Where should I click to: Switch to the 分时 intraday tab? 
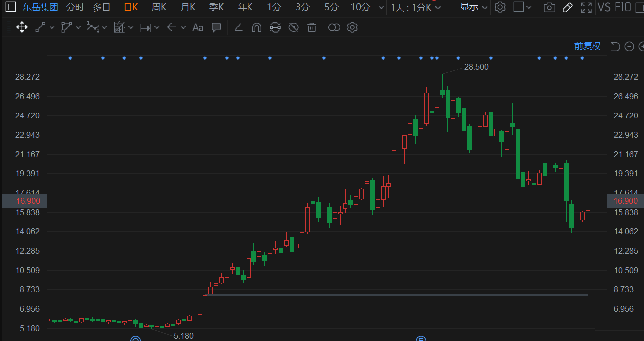tap(75, 7)
